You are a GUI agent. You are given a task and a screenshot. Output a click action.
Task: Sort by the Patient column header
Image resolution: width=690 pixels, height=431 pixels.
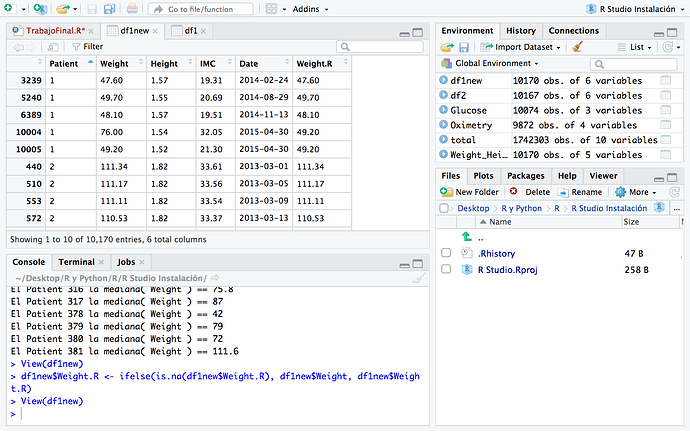71,63
